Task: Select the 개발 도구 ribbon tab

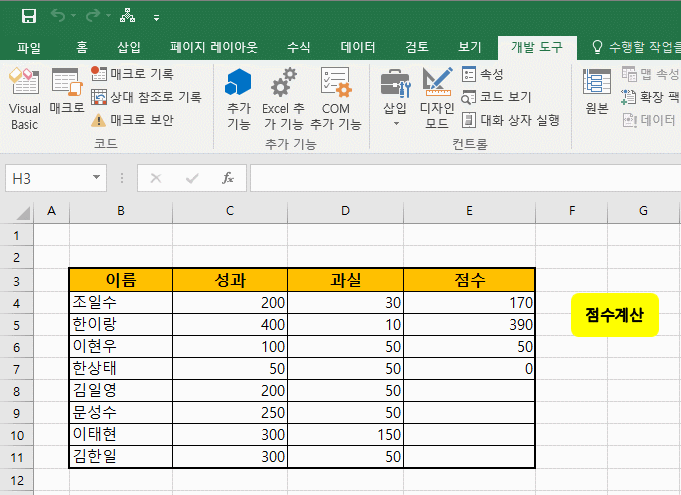Action: [537, 47]
